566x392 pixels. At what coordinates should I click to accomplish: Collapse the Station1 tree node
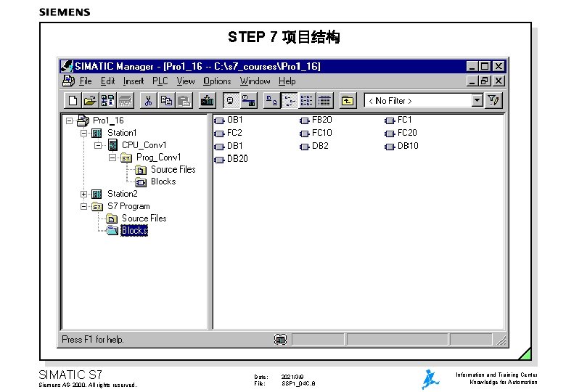pos(83,133)
